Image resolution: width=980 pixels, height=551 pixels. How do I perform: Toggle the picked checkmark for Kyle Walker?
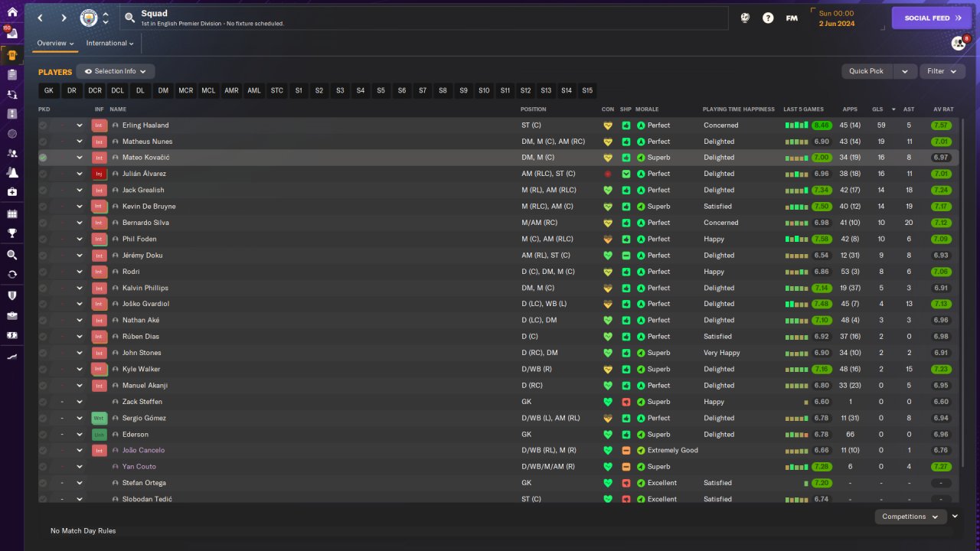43,369
